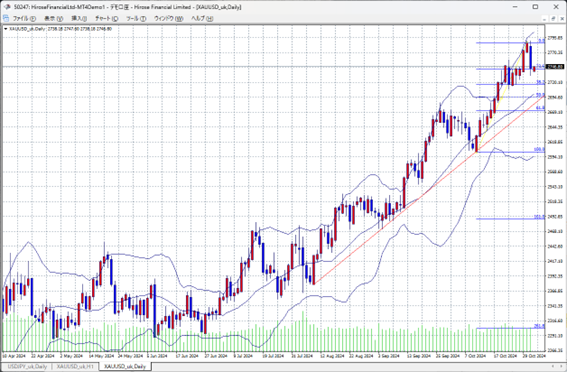Viewport: 567px width, 372px height.
Task: Close the inner XAUUSD chart window
Action: pos(562,18)
